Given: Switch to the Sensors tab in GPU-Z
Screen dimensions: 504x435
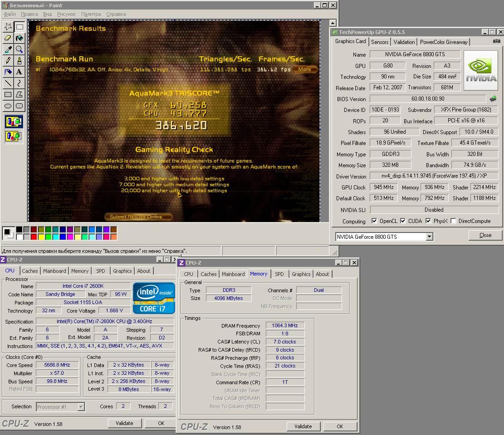Looking at the screenshot, I should pos(380,42).
